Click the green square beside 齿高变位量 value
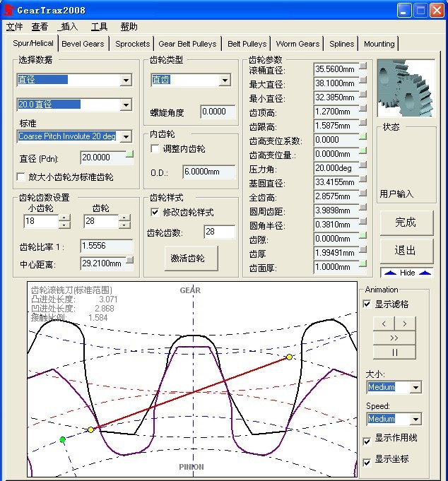The image size is (448, 481). click(363, 150)
